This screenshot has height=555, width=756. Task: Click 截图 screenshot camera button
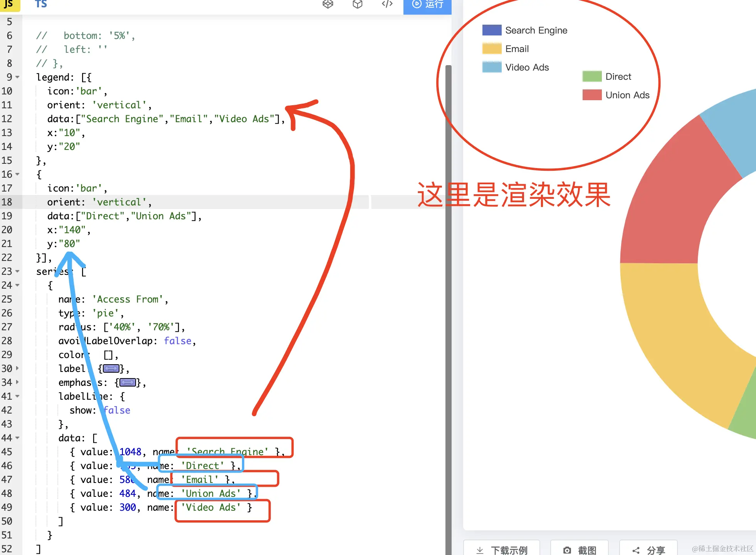[580, 549]
